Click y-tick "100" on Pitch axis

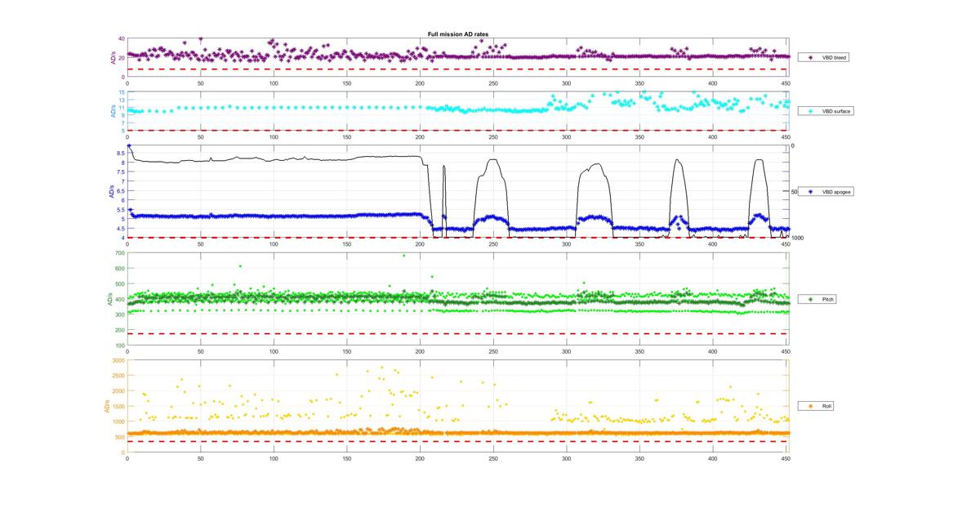click(x=119, y=346)
